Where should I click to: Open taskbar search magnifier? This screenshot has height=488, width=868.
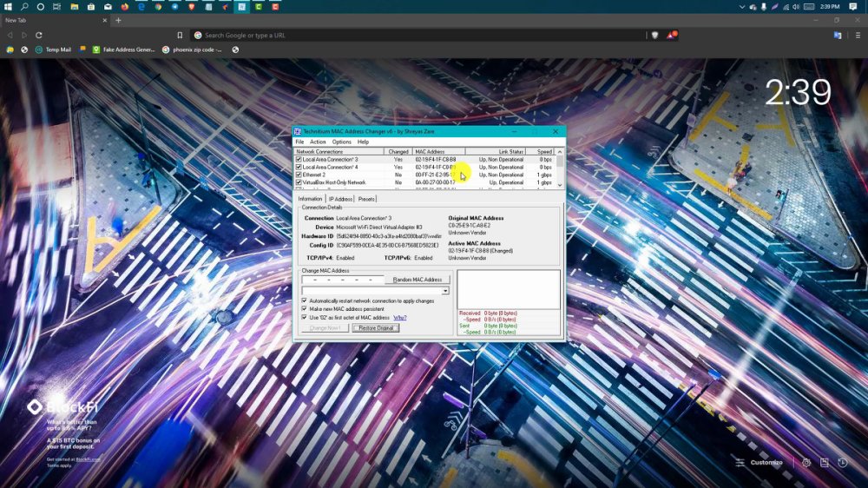click(x=24, y=7)
